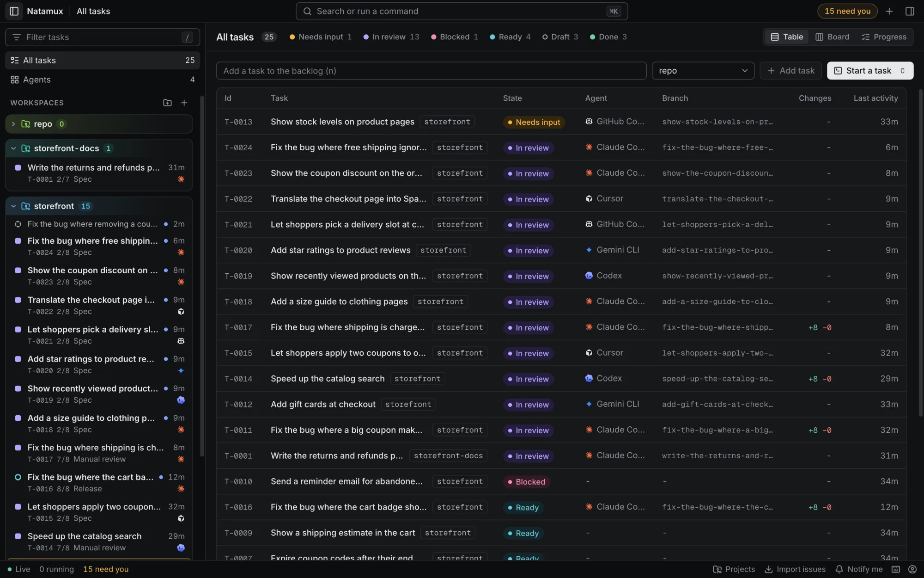Filter by Ready status

click(510, 37)
